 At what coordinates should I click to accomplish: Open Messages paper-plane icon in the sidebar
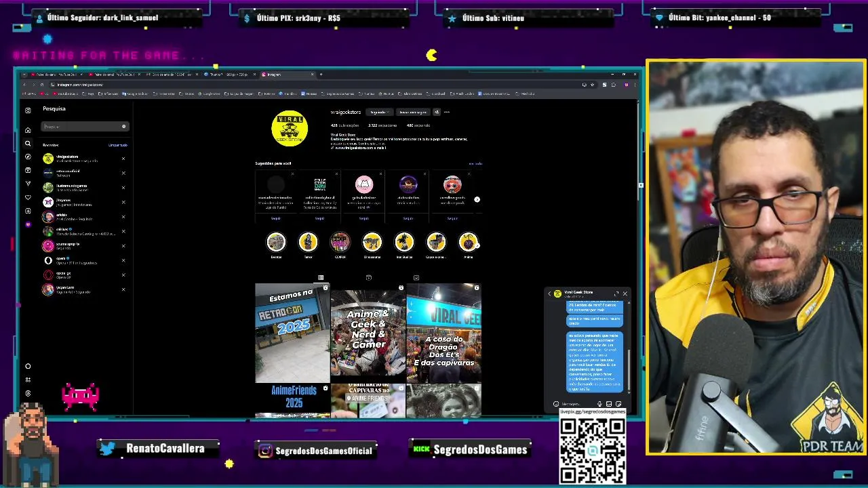[28, 184]
